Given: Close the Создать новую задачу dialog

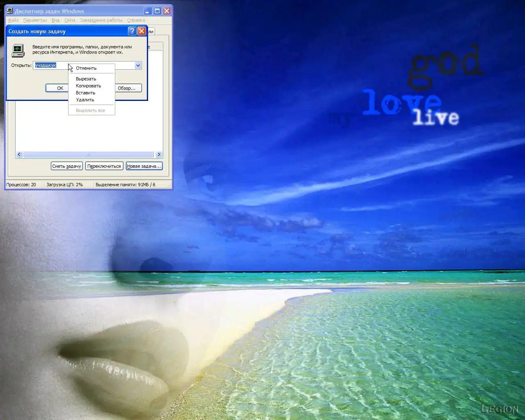Looking at the screenshot, I should coord(142,31).
